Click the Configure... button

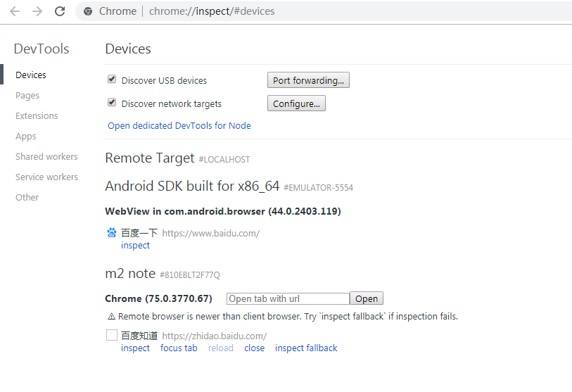coord(296,103)
